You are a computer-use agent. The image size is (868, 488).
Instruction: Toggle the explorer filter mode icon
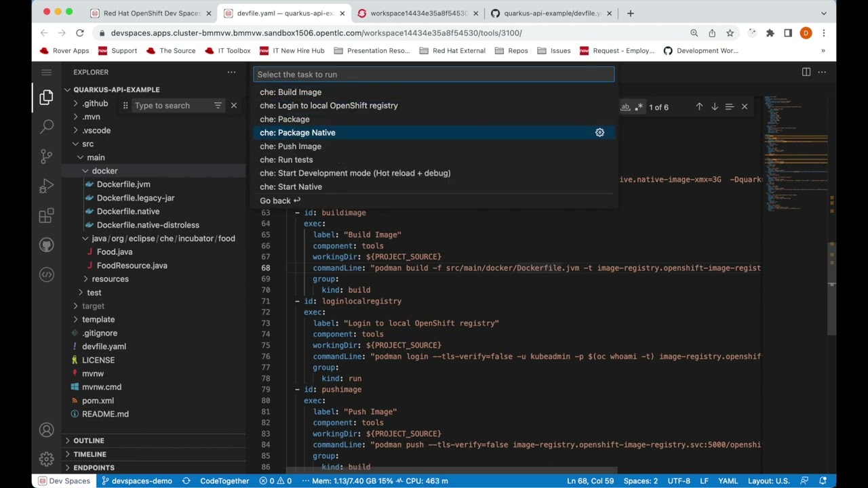pyautogui.click(x=218, y=106)
